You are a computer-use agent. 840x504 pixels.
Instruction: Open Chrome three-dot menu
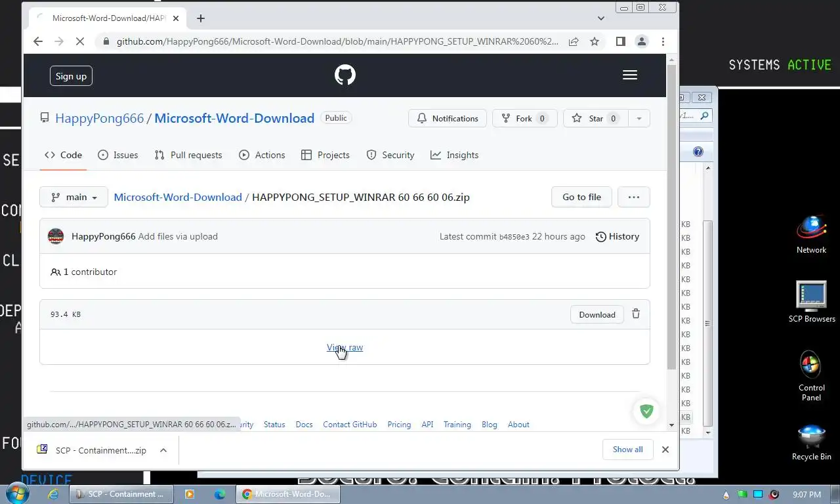point(663,41)
